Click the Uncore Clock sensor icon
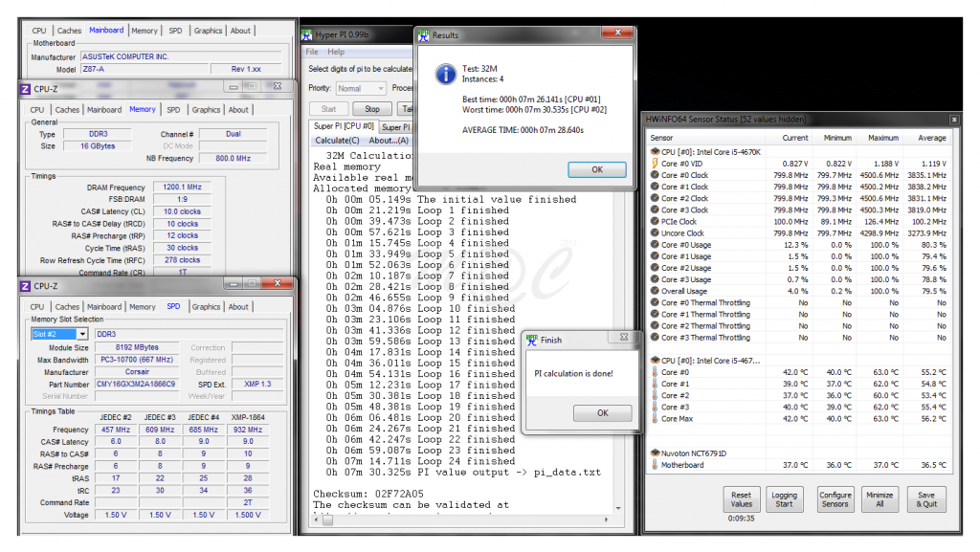The image size is (980, 552). click(654, 233)
